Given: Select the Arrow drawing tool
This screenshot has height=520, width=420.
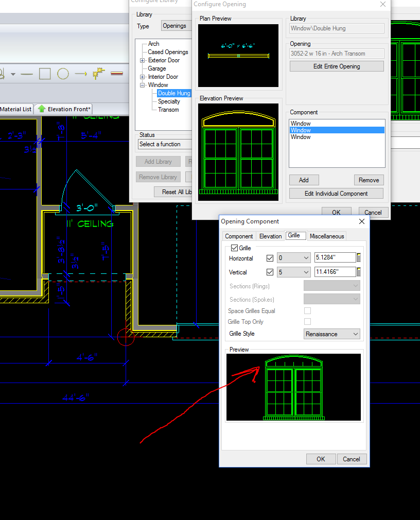Looking at the screenshot, I should (80, 74).
